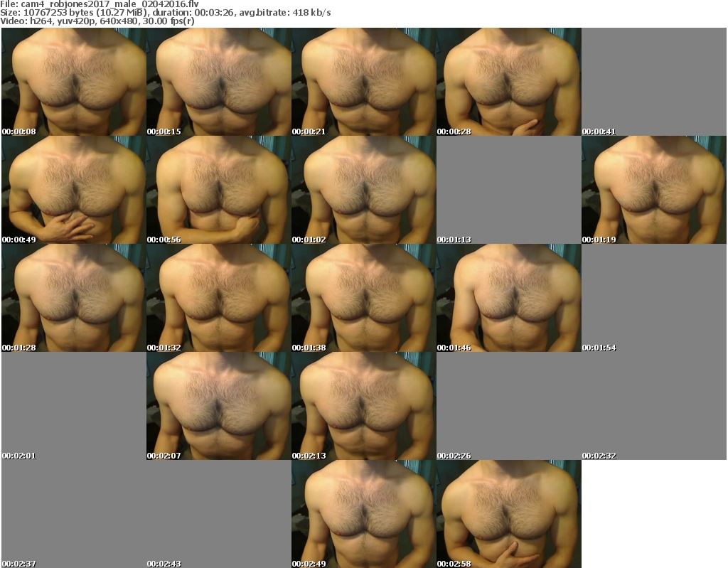Select the thumbnail frame stamped 00:01:02

(364, 190)
